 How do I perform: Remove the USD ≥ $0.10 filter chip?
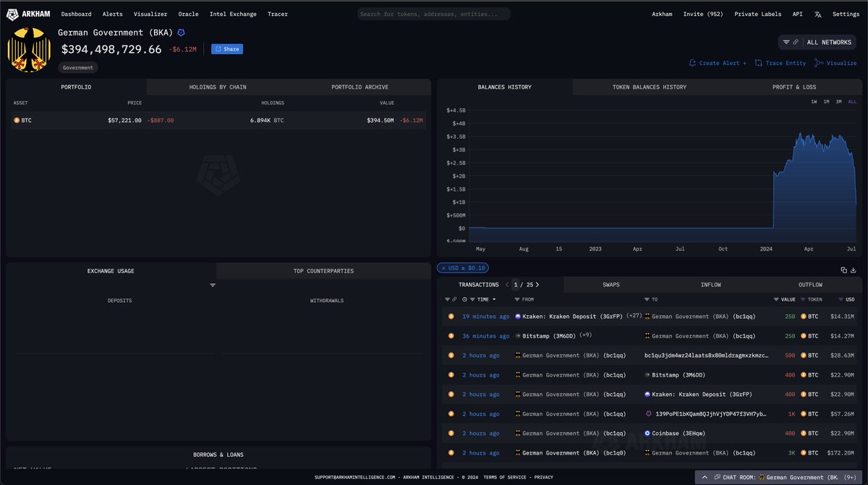coord(446,267)
